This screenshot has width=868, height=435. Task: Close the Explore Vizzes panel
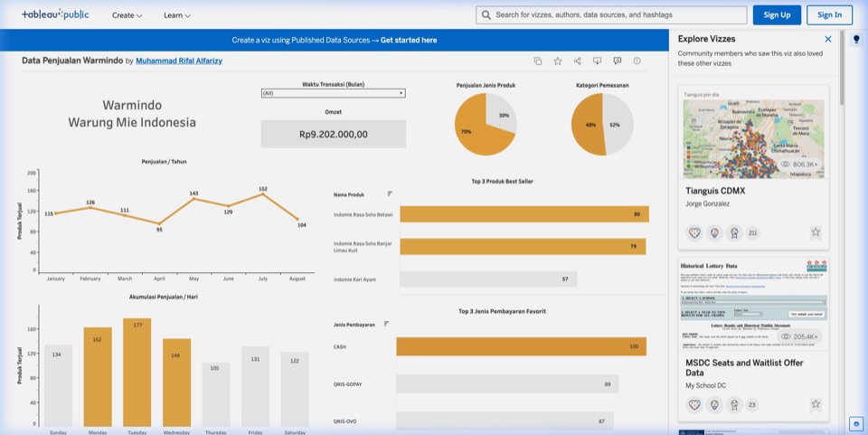pyautogui.click(x=828, y=39)
